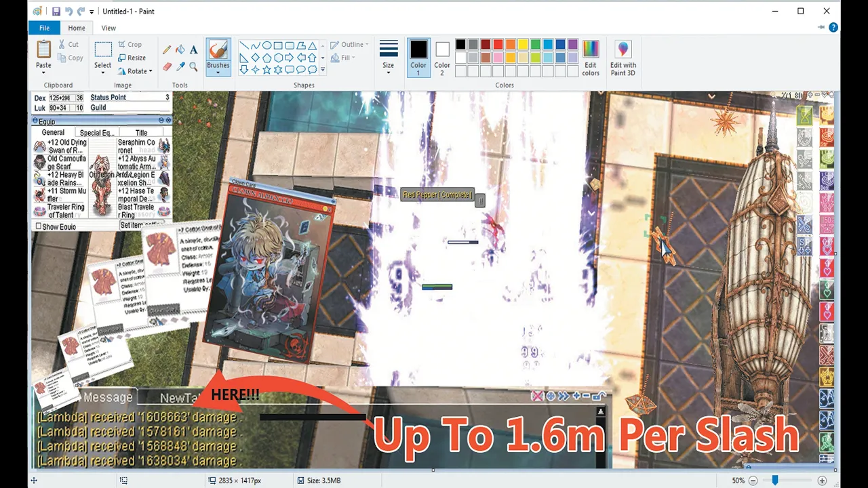Open image in Edit with Paint 3D
The image size is (868, 488).
pos(623,58)
